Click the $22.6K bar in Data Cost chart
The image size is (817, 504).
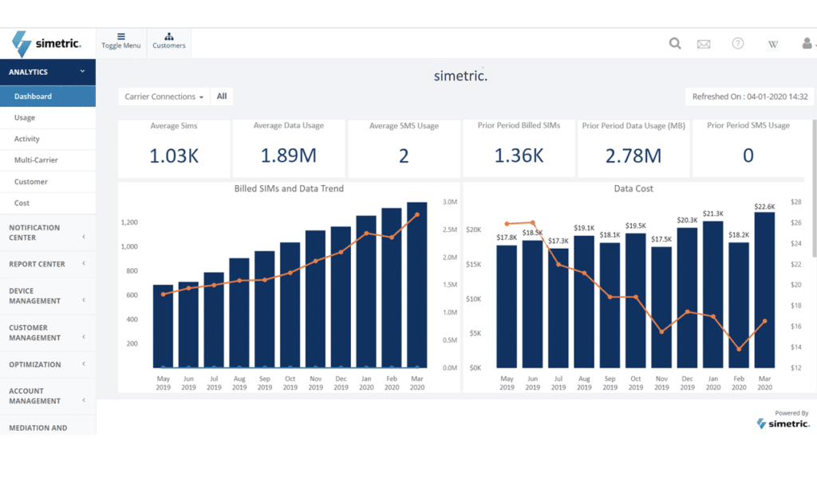coord(764,290)
